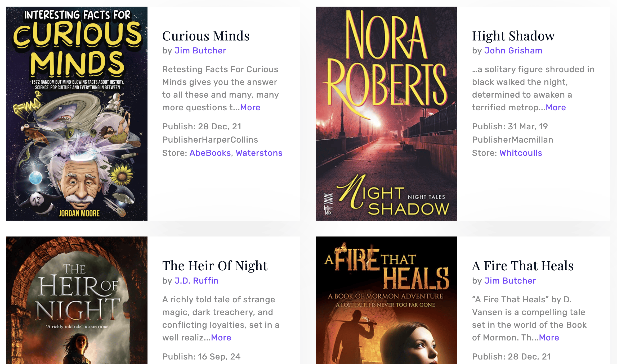The image size is (617, 364).
Task: Open the Curious Minds title link
Action: 206,36
